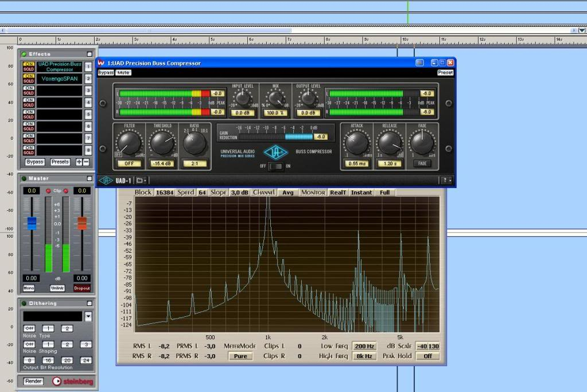Click the plus icon in Effects panel
The height and width of the screenshot is (392, 587).
pyautogui.click(x=79, y=162)
